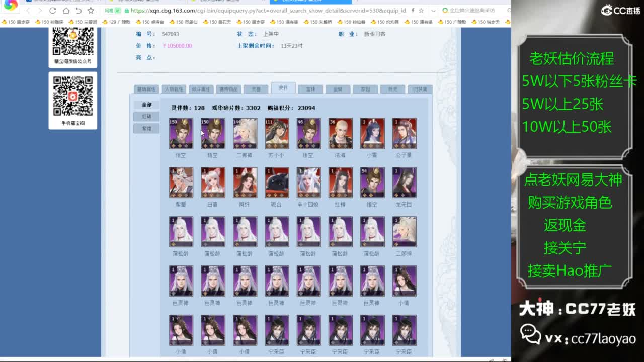This screenshot has width=644, height=362.
Task: Open the browser home page
Action: click(66, 11)
